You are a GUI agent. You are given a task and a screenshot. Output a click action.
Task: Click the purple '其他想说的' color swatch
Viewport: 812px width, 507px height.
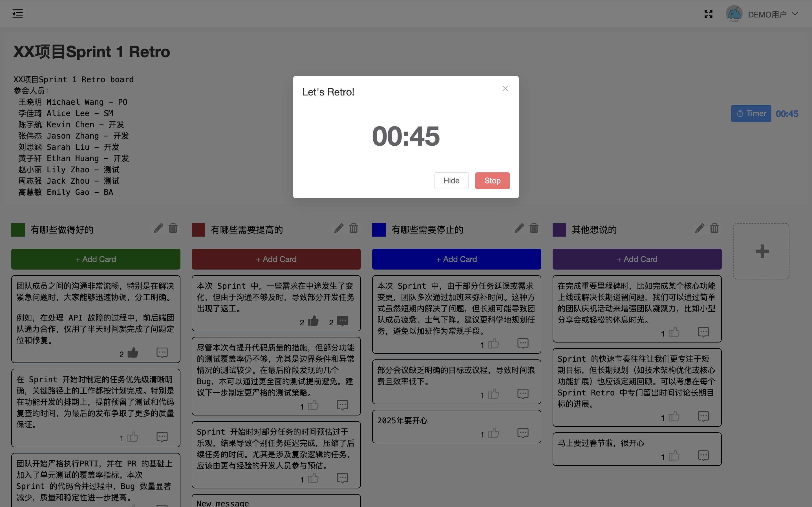(x=559, y=230)
